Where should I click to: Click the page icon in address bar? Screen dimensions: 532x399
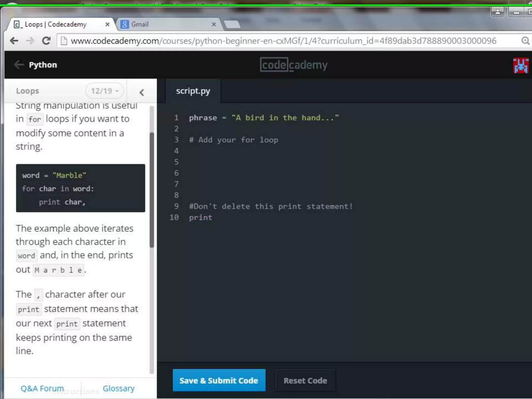click(64, 41)
